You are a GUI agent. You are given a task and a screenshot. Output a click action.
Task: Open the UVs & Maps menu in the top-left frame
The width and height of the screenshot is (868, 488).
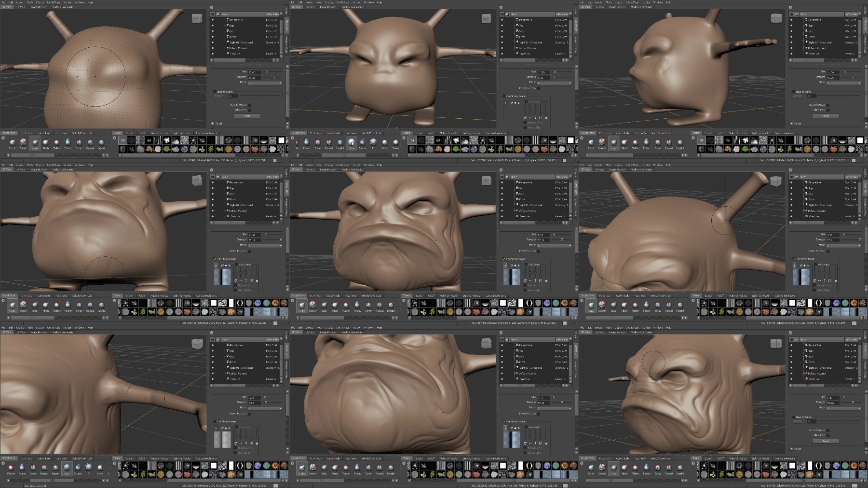click(x=54, y=2)
